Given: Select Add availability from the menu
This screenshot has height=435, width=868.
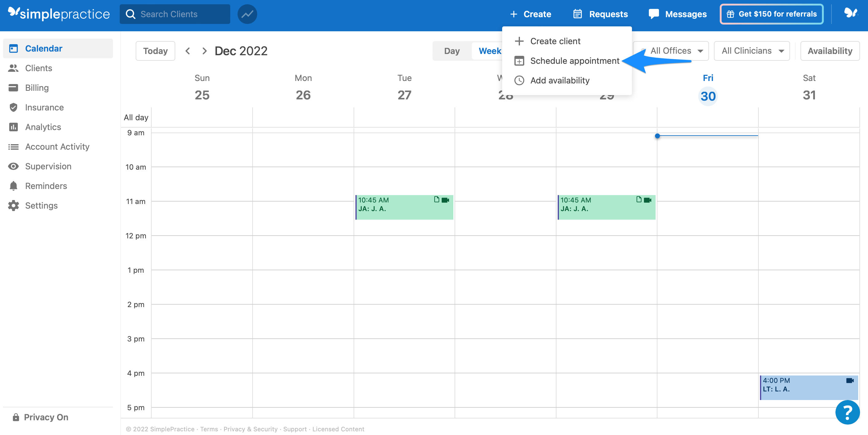Looking at the screenshot, I should [560, 80].
